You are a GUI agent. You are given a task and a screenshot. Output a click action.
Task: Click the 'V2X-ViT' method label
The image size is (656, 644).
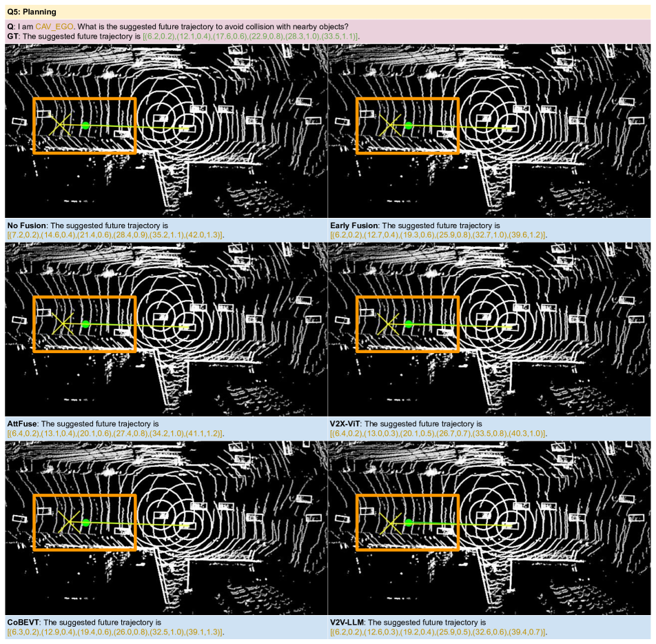point(345,424)
